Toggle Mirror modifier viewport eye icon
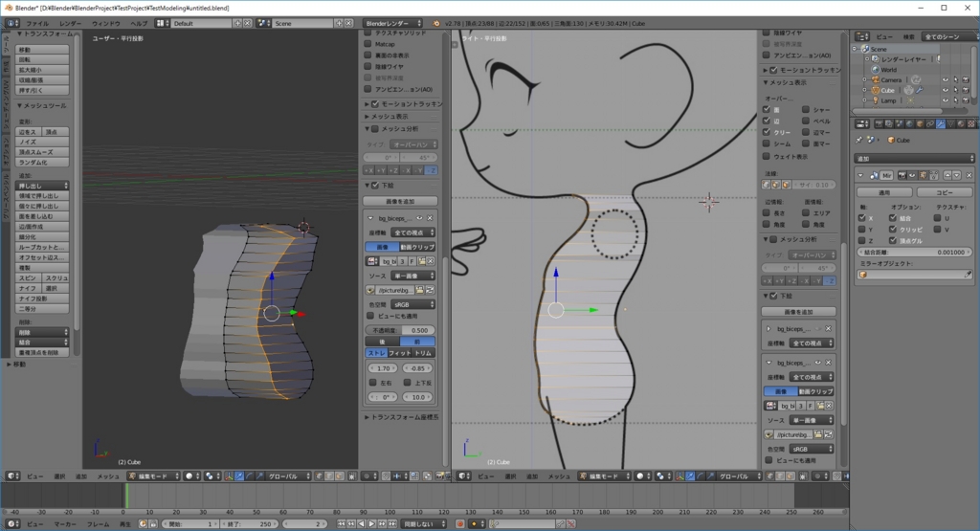 912,175
